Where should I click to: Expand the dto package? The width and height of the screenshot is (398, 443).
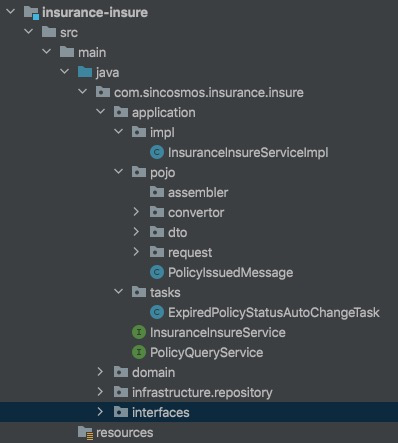136,232
